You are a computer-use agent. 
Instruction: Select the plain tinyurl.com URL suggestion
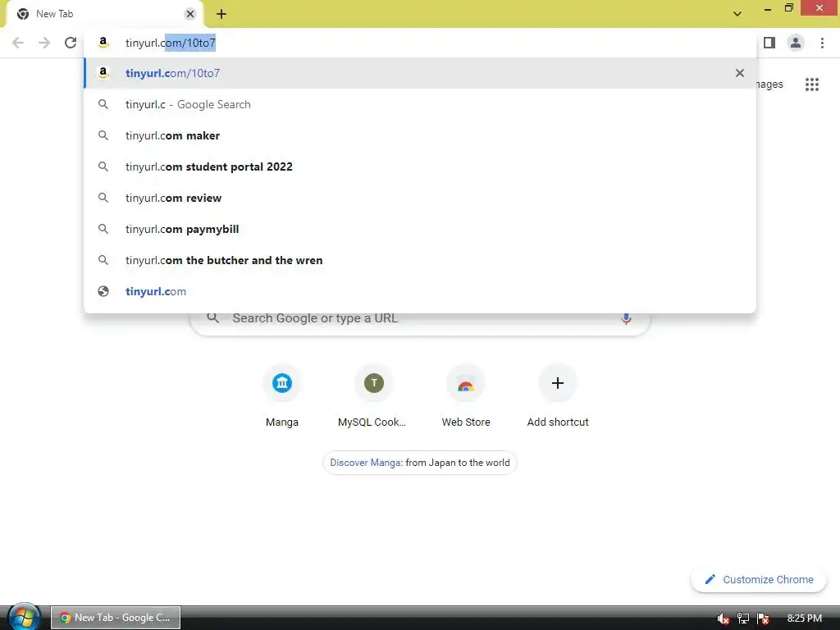tap(420, 291)
